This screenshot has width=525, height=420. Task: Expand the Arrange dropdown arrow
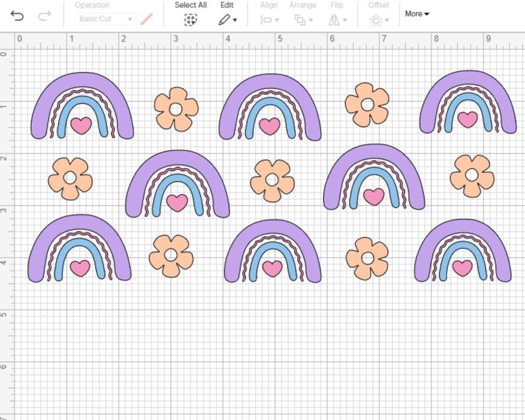point(311,20)
